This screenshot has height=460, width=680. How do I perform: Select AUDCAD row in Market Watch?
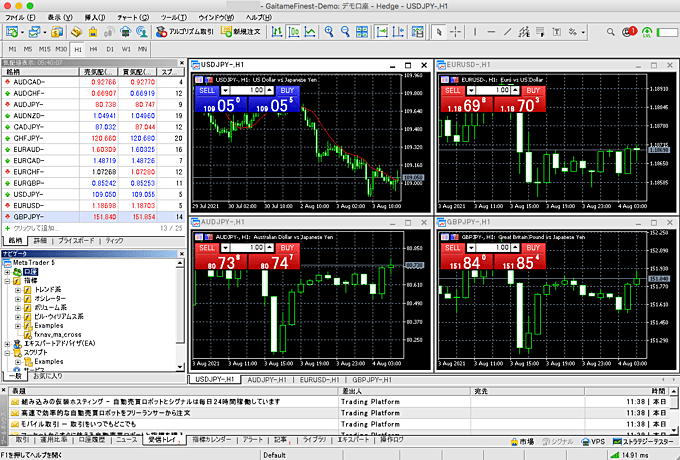point(93,82)
